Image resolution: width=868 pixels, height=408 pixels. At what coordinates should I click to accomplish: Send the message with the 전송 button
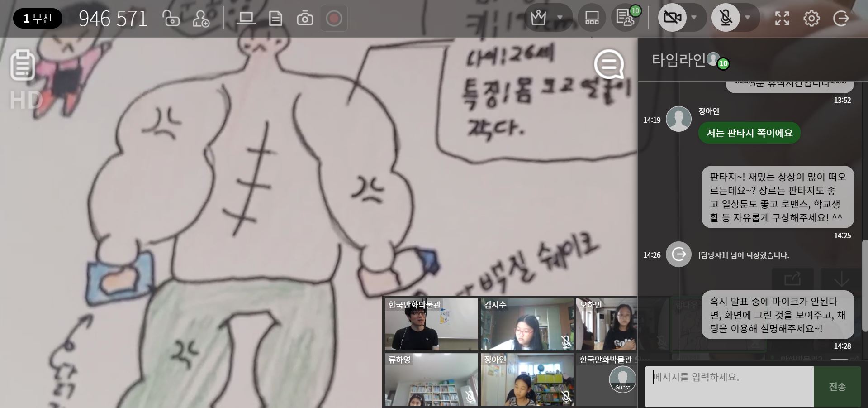[837, 387]
